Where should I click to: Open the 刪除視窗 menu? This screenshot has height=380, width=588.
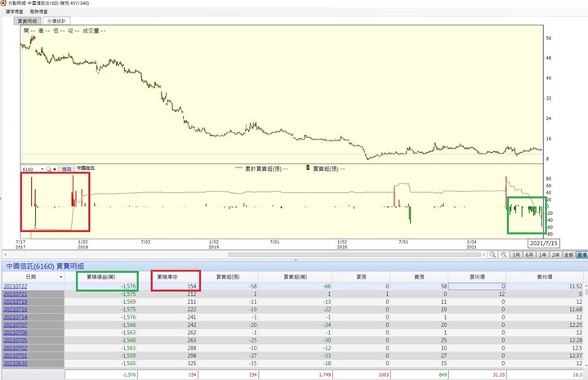coord(39,11)
